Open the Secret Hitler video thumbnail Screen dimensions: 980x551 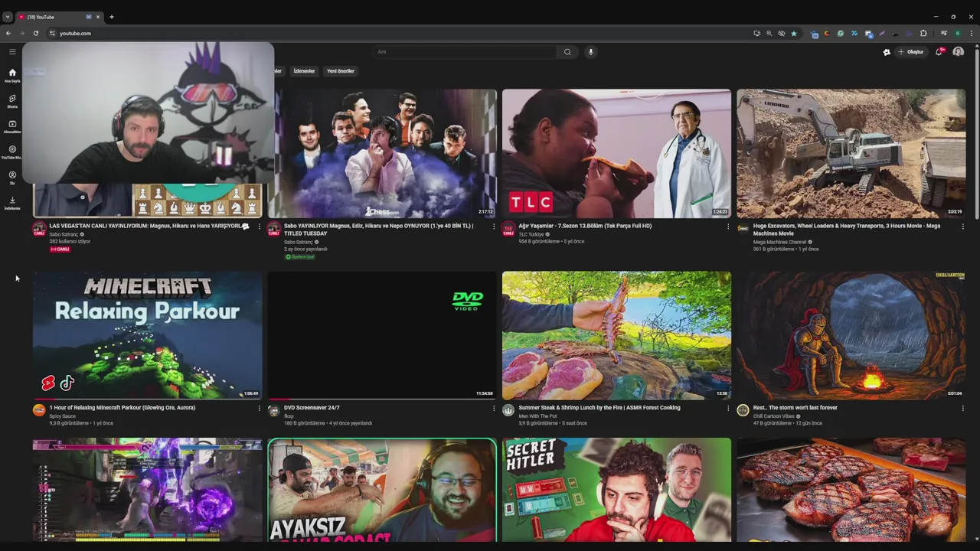616,490
